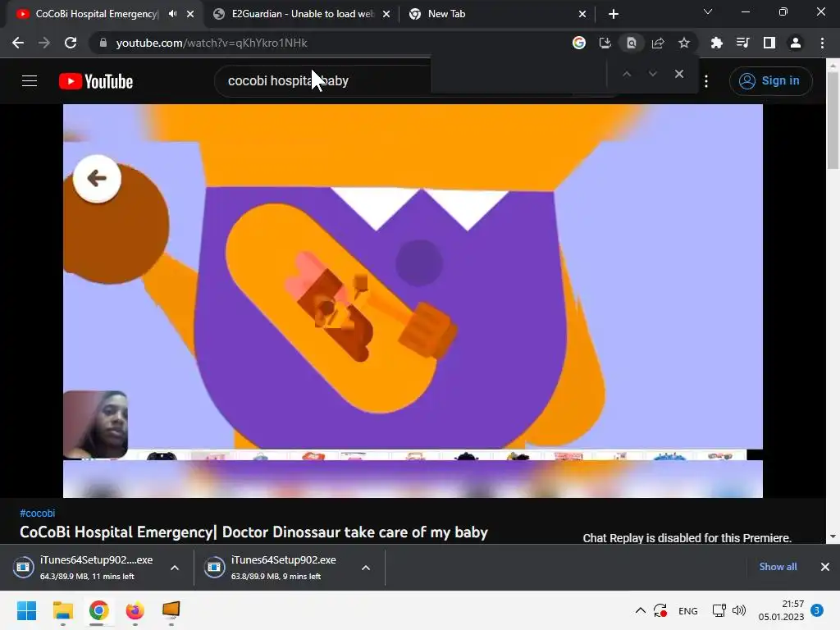
Task: Click the scrollbar down arrow
Action: coord(833,536)
